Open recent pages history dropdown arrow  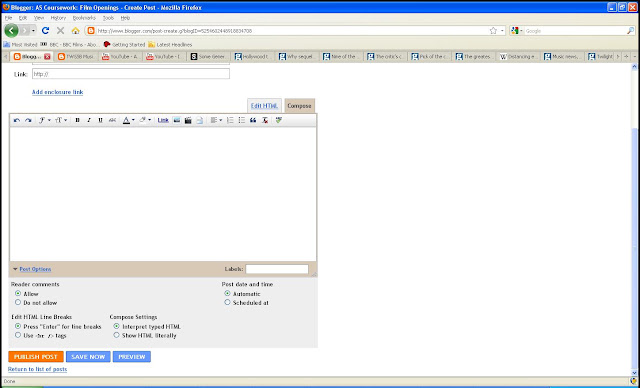click(x=33, y=31)
